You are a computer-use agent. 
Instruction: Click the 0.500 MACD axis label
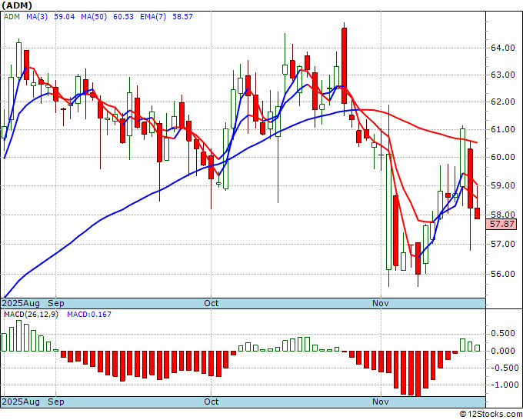pos(503,334)
